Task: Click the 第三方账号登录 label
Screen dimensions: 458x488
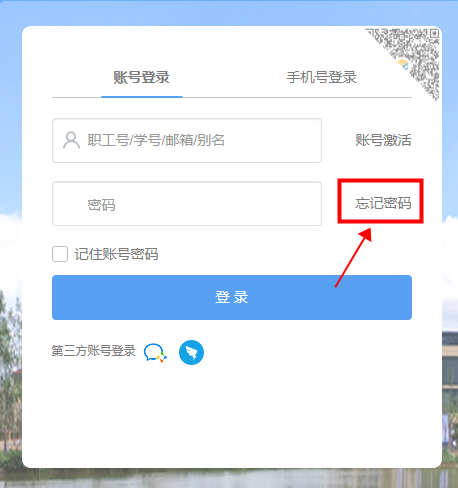Action: [94, 351]
